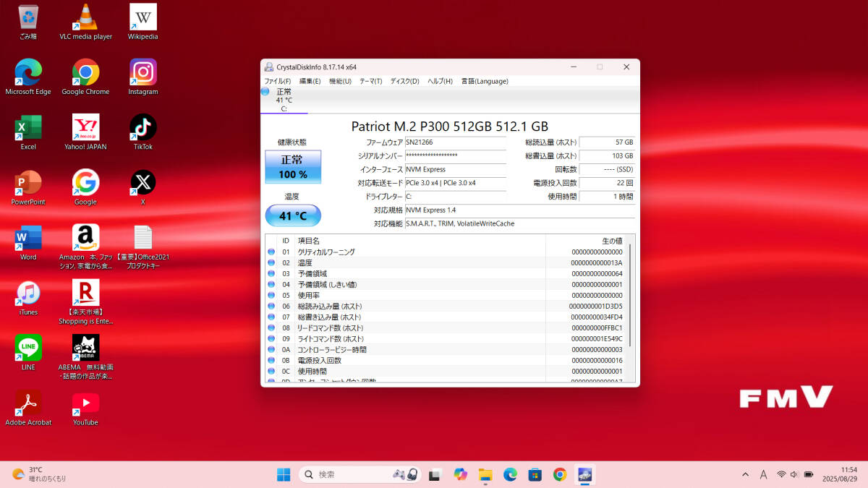Viewport: 868px width, 488px height.
Task: Select the LINE desktop shortcut
Action: (x=28, y=354)
